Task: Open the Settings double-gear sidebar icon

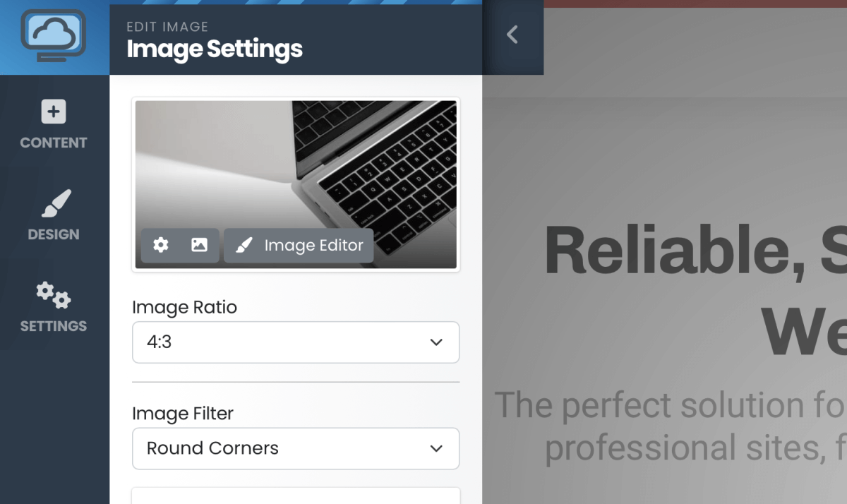Action: 54,295
